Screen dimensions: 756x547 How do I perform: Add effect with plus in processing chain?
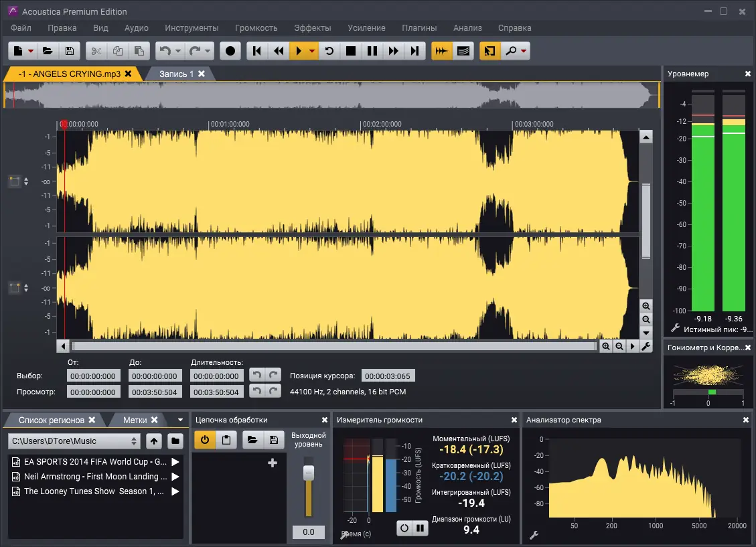tap(272, 463)
